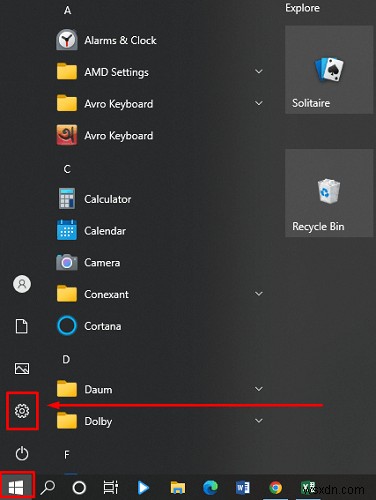Click the Power icon
The width and height of the screenshot is (376, 500).
pos(22,453)
